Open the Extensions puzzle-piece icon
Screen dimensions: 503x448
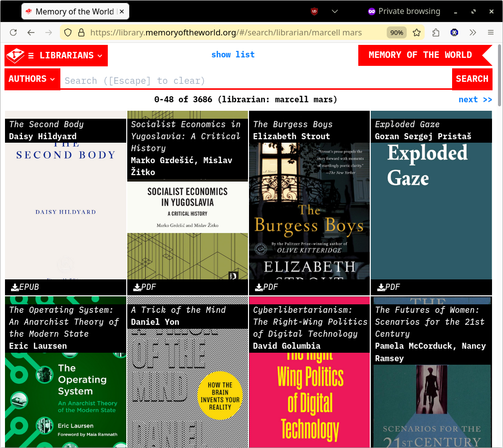pyautogui.click(x=436, y=32)
